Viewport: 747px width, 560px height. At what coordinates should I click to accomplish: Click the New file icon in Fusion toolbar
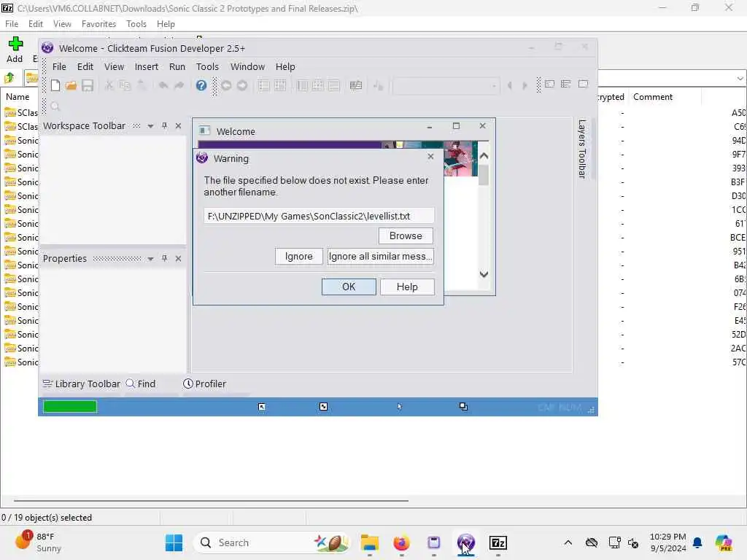coord(55,85)
